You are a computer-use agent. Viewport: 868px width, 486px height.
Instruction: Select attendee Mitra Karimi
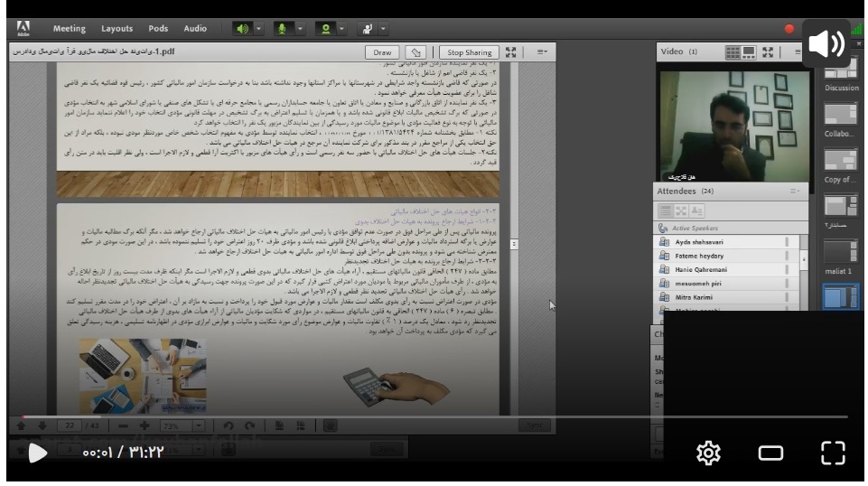(x=726, y=297)
